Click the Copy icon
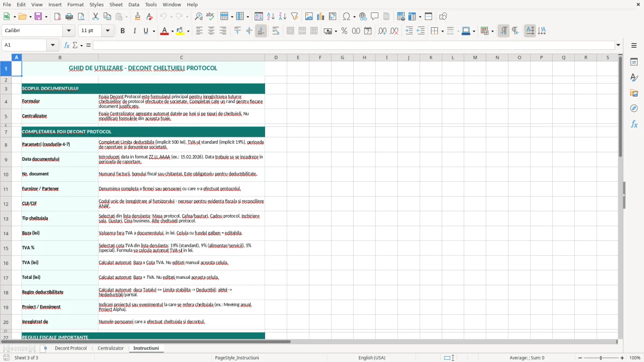 [107, 17]
